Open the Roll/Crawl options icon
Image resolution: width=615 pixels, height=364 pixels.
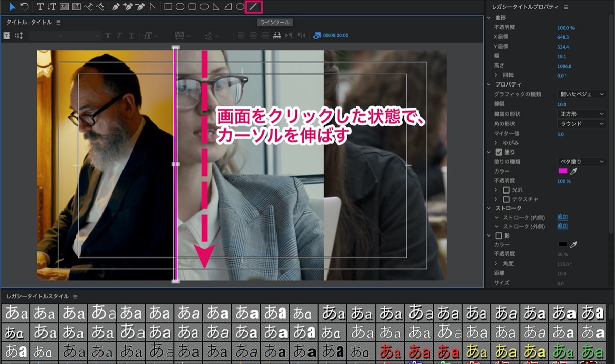click(19, 35)
